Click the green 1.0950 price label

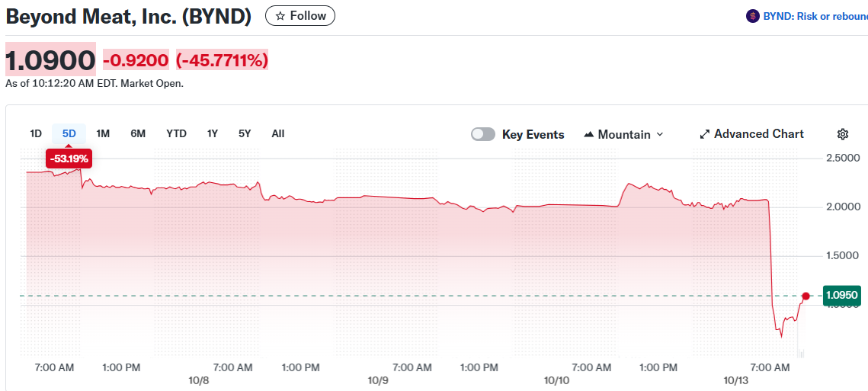(x=842, y=295)
